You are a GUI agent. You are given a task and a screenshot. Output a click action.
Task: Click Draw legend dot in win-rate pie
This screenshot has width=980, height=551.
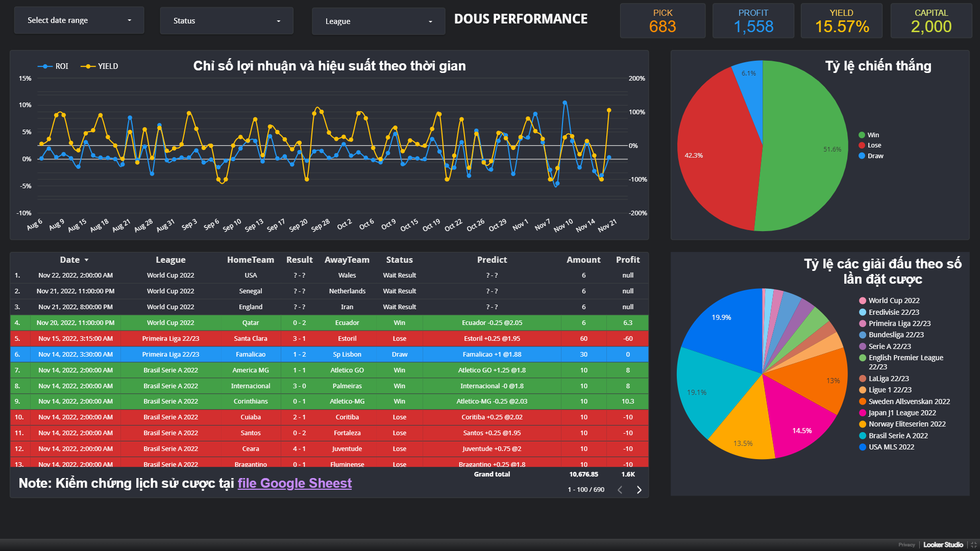[x=862, y=156]
